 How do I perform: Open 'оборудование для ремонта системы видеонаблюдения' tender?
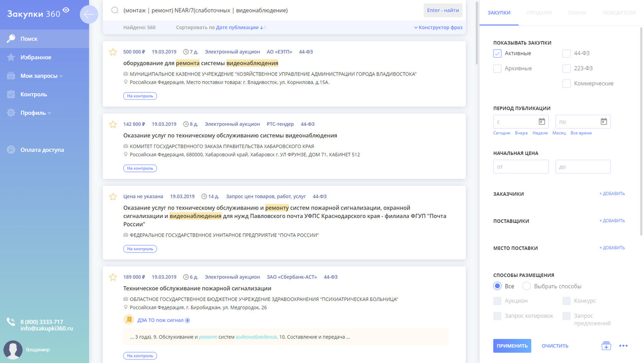[200, 63]
